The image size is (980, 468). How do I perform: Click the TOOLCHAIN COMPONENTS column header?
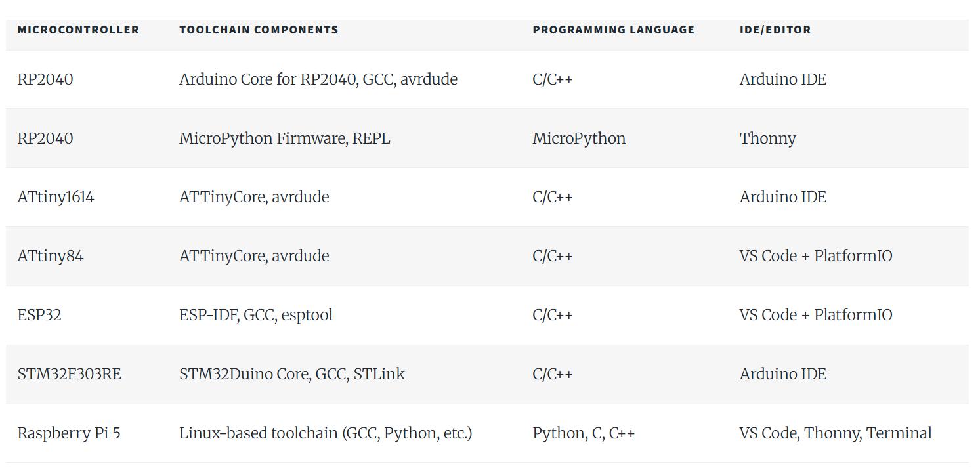(259, 30)
